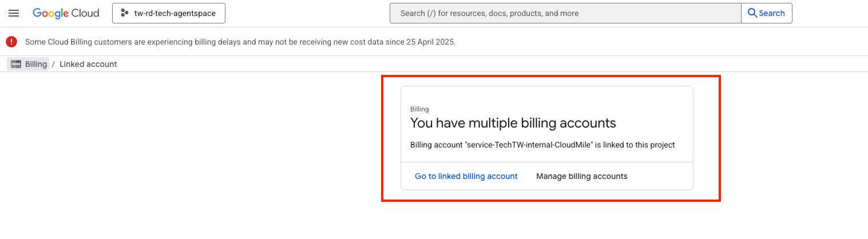Click the Google Cloud logo
868x239 pixels.
click(x=65, y=13)
